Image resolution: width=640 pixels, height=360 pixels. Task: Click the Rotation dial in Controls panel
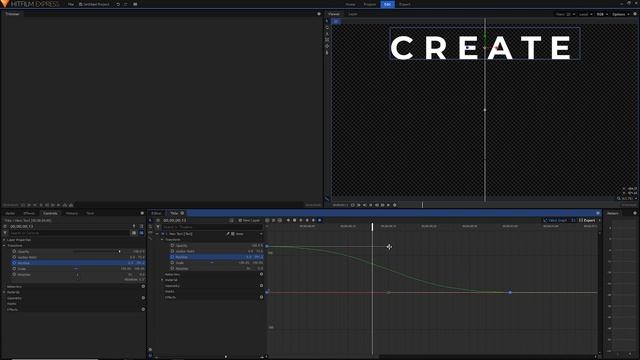coord(77,275)
